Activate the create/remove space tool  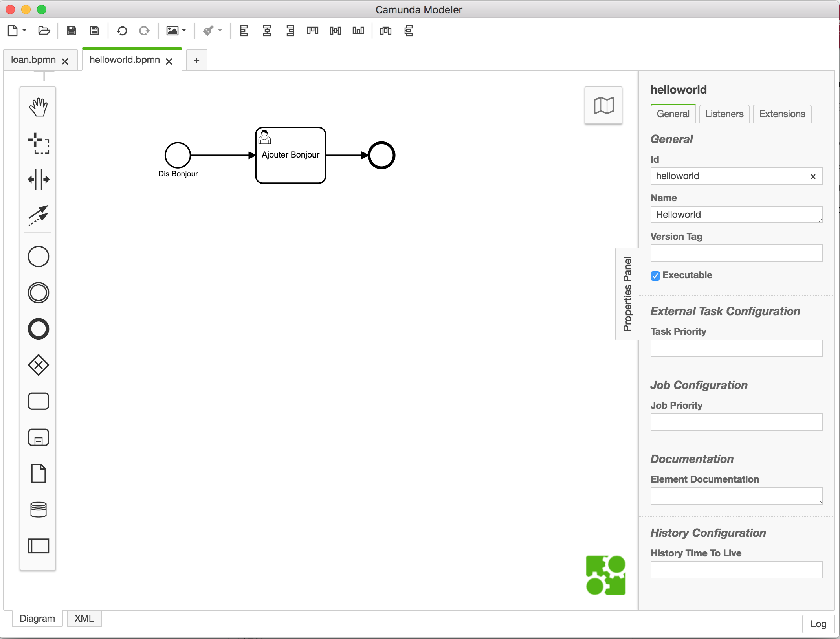38,179
